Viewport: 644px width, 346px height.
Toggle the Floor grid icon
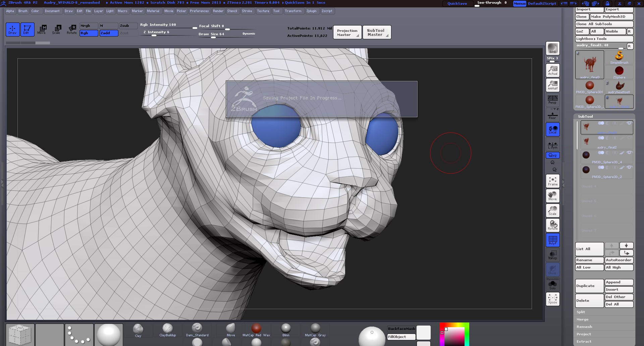(x=552, y=114)
